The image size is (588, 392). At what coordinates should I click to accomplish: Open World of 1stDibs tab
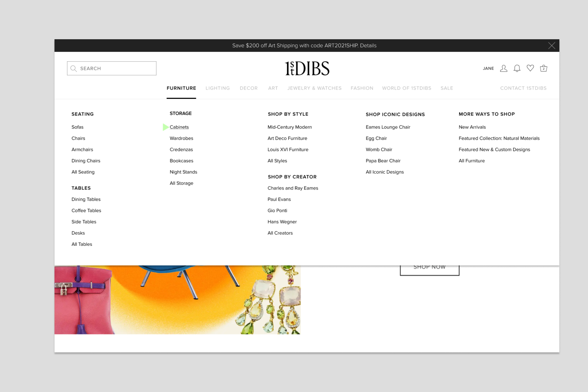[406, 88]
